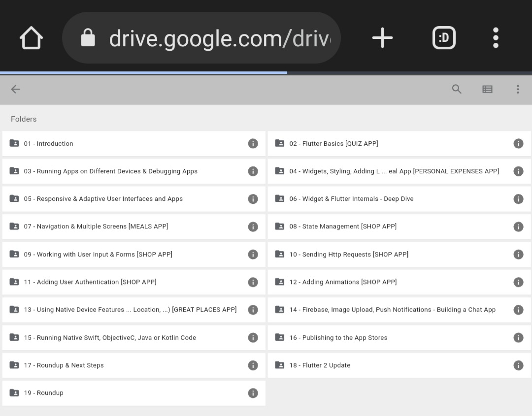Image resolution: width=532 pixels, height=416 pixels.
Task: Show info for 08 - State Management folder
Action: coord(518,226)
